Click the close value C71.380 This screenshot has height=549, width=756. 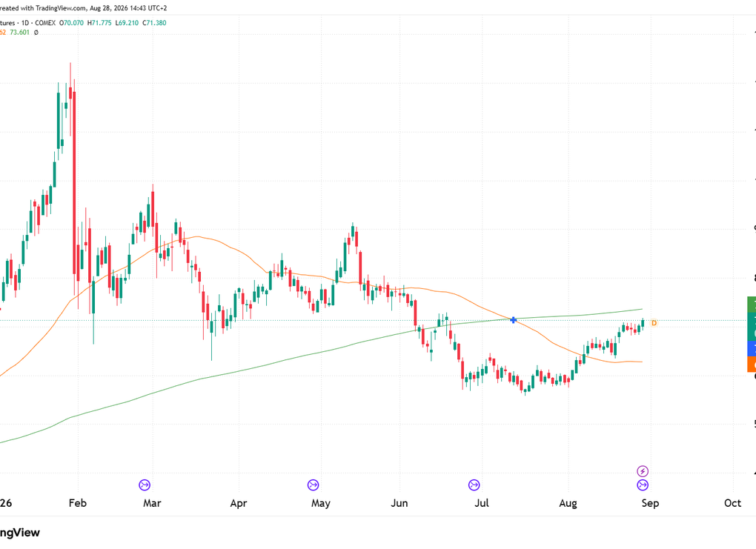(x=154, y=23)
